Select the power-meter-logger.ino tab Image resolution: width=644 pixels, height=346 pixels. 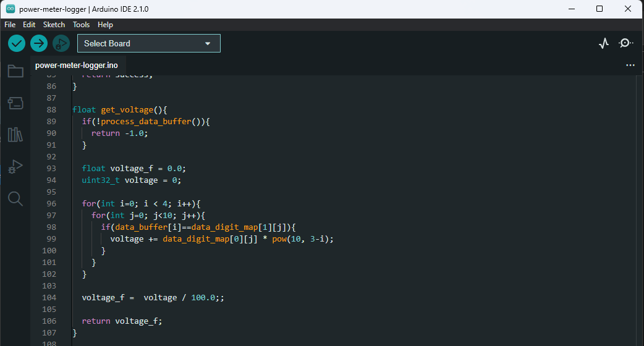76,65
